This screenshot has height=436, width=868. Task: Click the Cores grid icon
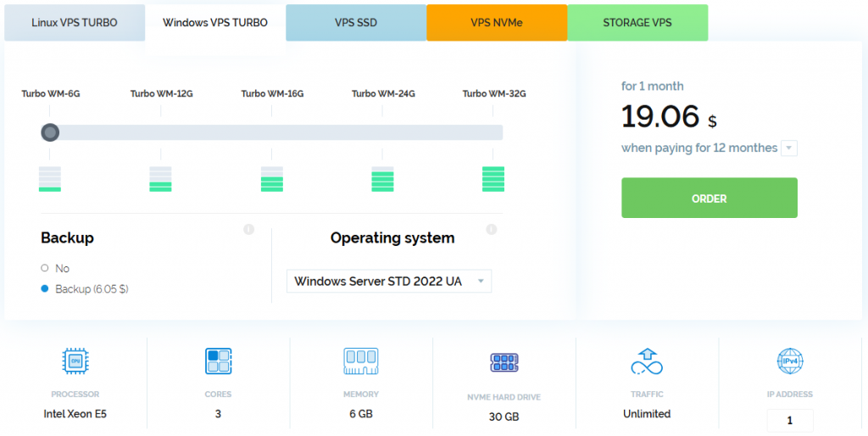(x=218, y=361)
